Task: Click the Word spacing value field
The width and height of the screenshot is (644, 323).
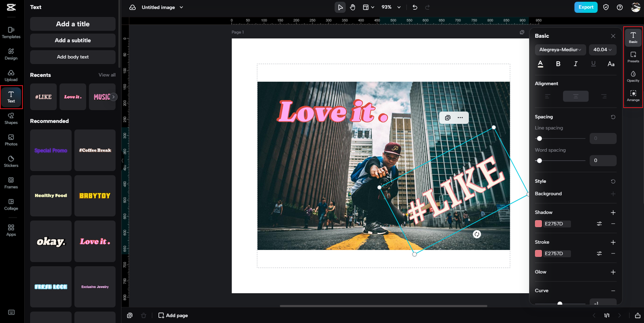Action: (x=603, y=161)
